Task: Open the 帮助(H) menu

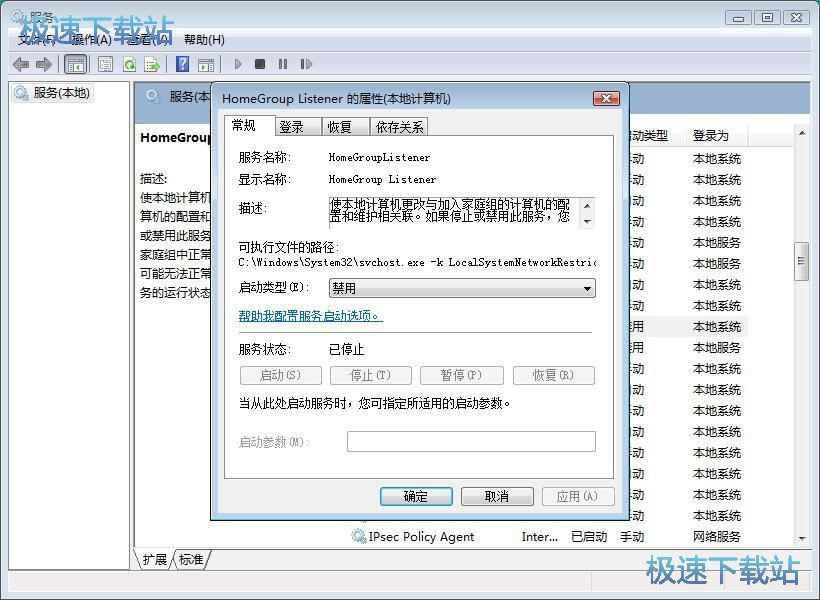Action: 204,40
